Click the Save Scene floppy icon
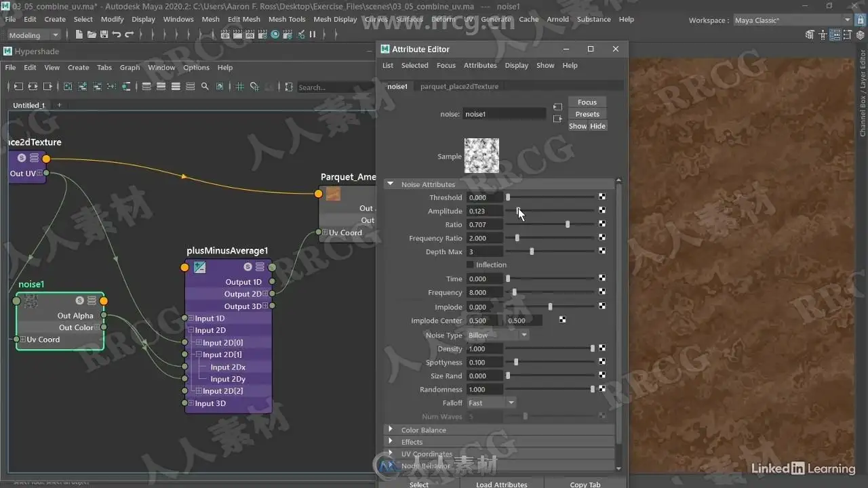Screen dimensions: 868x488 tap(104, 34)
